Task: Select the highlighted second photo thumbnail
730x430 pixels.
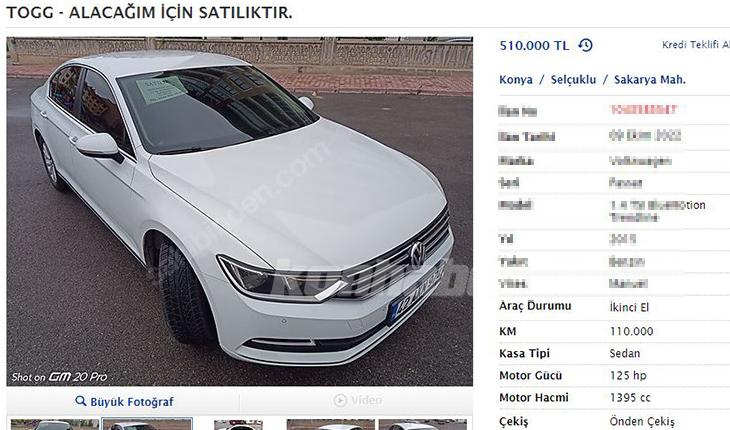Action: 147,424
